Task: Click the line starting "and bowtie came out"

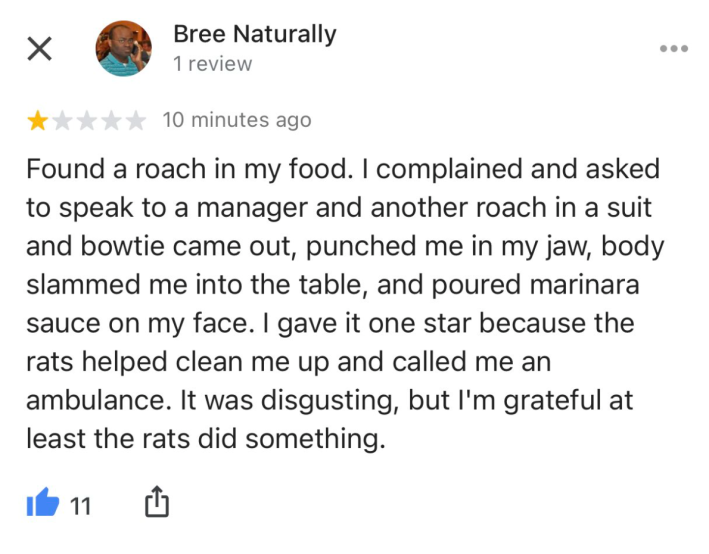Action: [x=346, y=245]
